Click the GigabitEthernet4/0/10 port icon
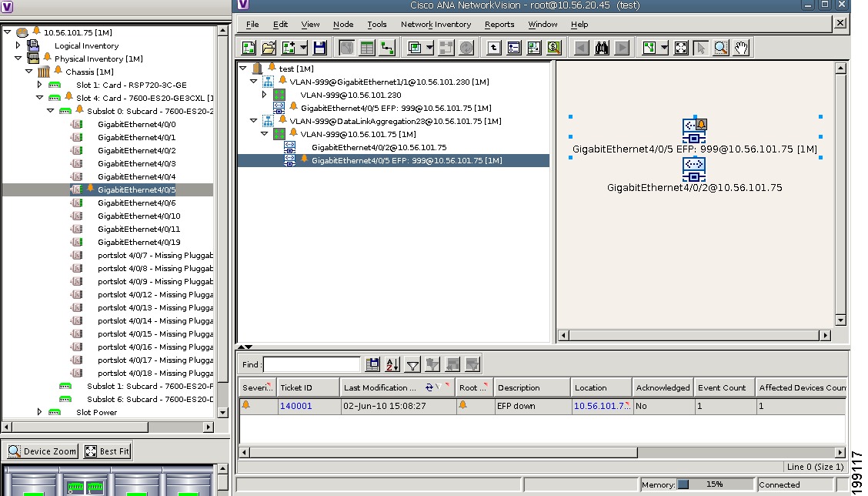 click(x=76, y=216)
